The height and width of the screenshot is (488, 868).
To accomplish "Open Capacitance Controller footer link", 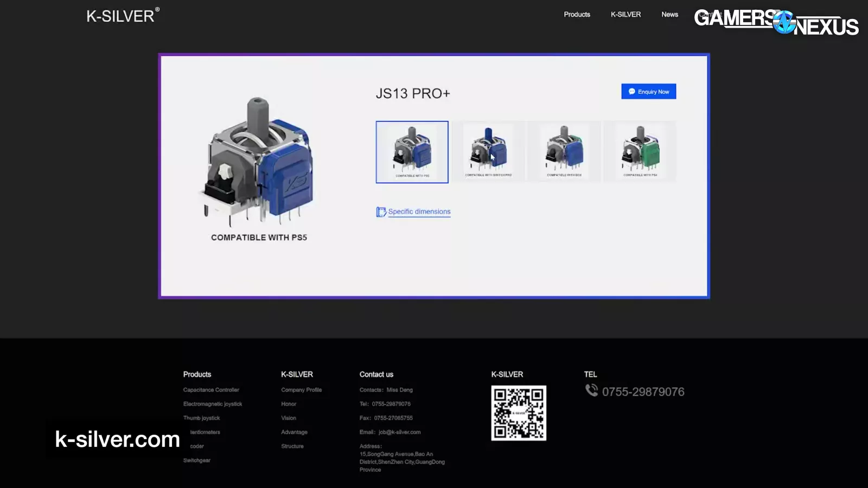I will point(211,390).
